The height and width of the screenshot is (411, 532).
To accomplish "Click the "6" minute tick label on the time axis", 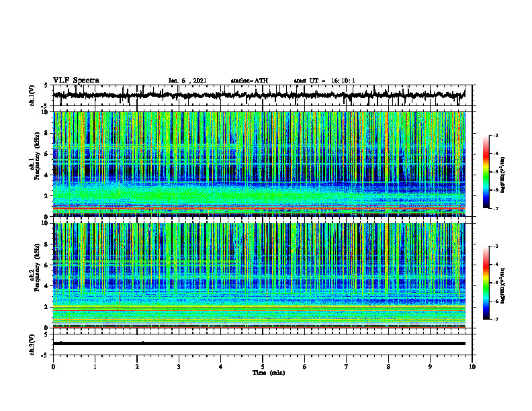I will (305, 367).
